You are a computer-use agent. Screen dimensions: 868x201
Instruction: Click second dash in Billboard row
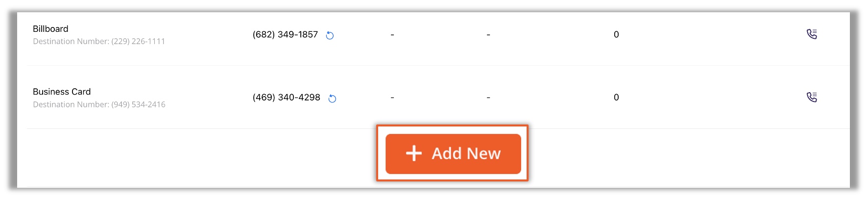(x=488, y=35)
